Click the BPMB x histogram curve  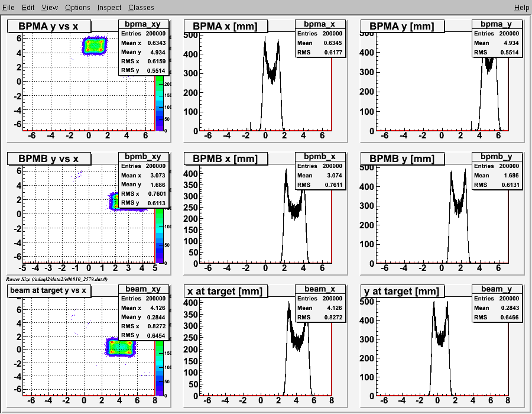[294, 217]
